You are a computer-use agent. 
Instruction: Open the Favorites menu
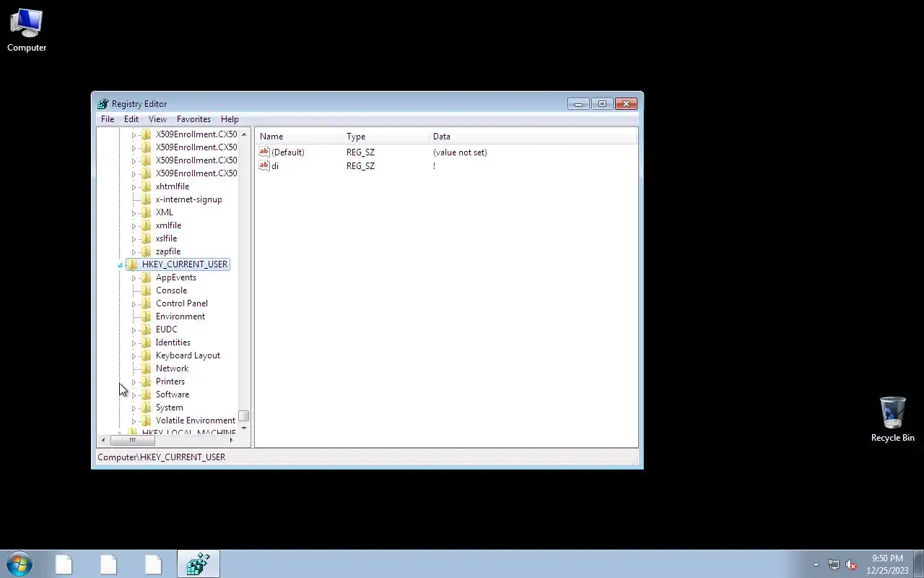click(x=193, y=119)
